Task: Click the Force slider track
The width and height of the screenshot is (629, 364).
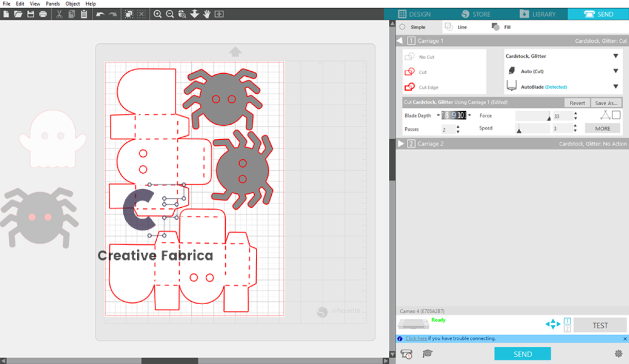Action: 533,117
